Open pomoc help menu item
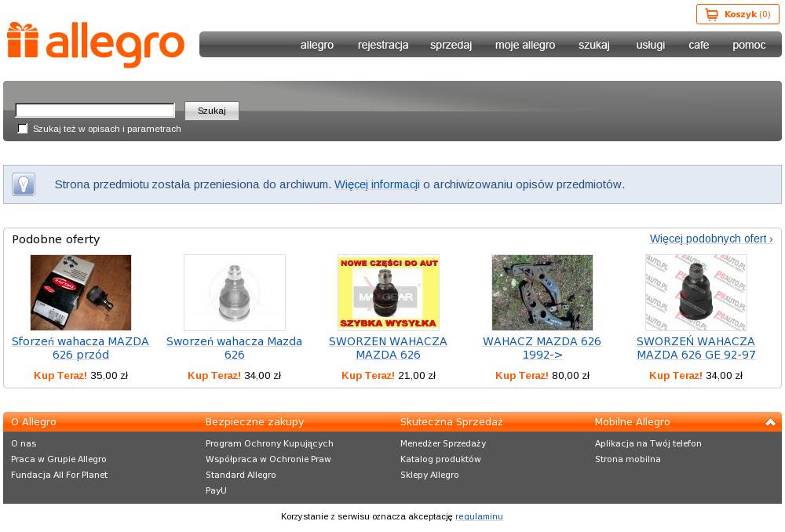 click(749, 45)
